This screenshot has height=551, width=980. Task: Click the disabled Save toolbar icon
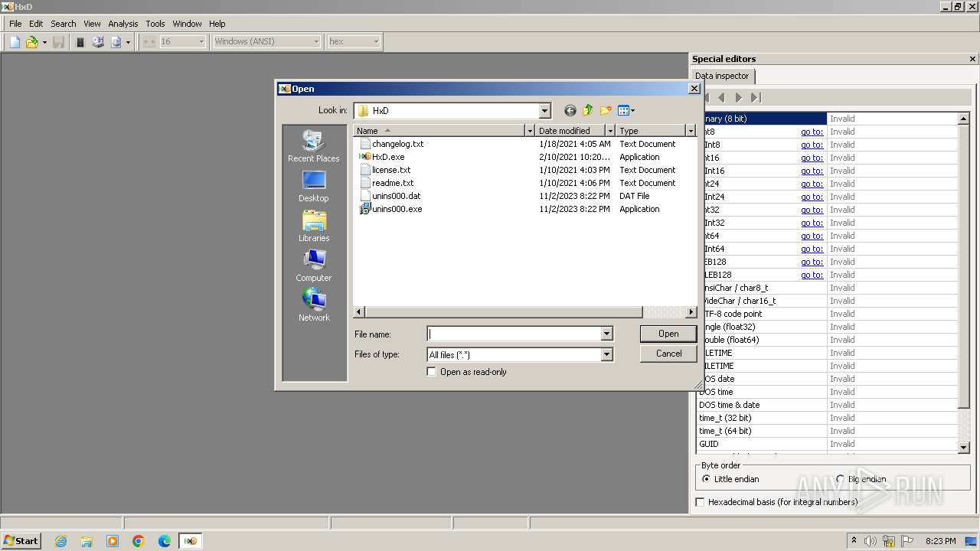tap(58, 42)
